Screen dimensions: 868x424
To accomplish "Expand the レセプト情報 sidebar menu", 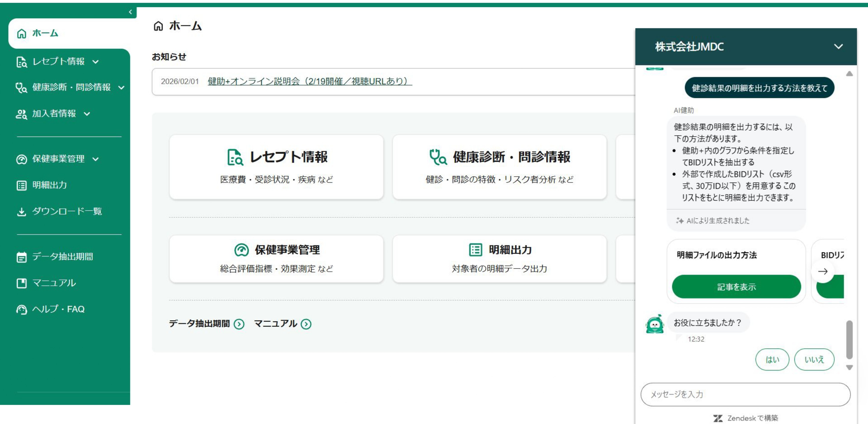I will [x=96, y=62].
